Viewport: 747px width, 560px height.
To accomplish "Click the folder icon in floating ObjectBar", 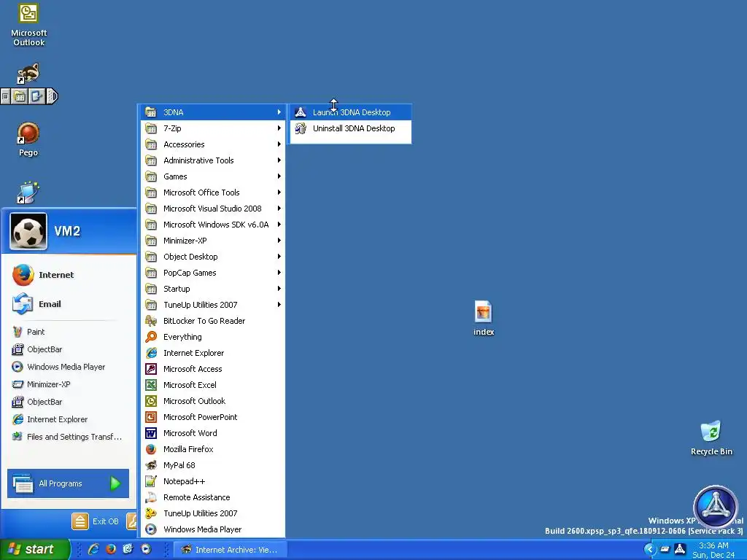I will click(x=20, y=97).
